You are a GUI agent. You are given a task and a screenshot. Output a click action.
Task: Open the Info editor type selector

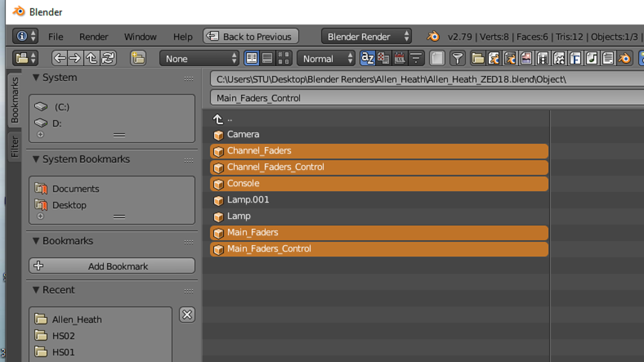tap(26, 36)
